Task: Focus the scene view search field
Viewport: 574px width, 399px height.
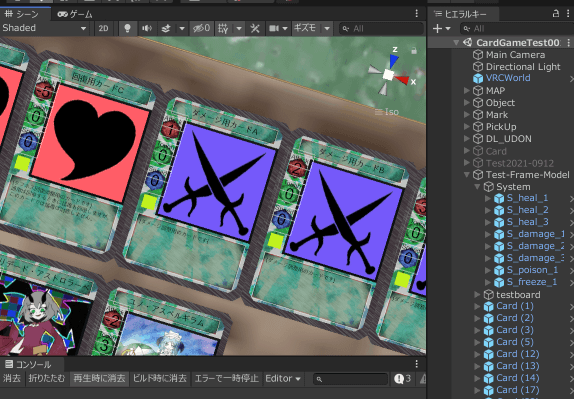Action: coord(381,28)
